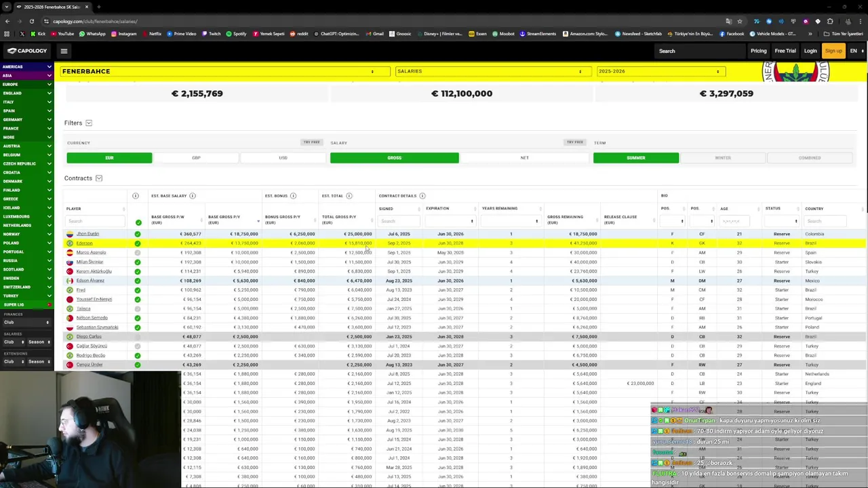This screenshot has height=488, width=868.
Task: Select USD currency
Action: pyautogui.click(x=283, y=158)
